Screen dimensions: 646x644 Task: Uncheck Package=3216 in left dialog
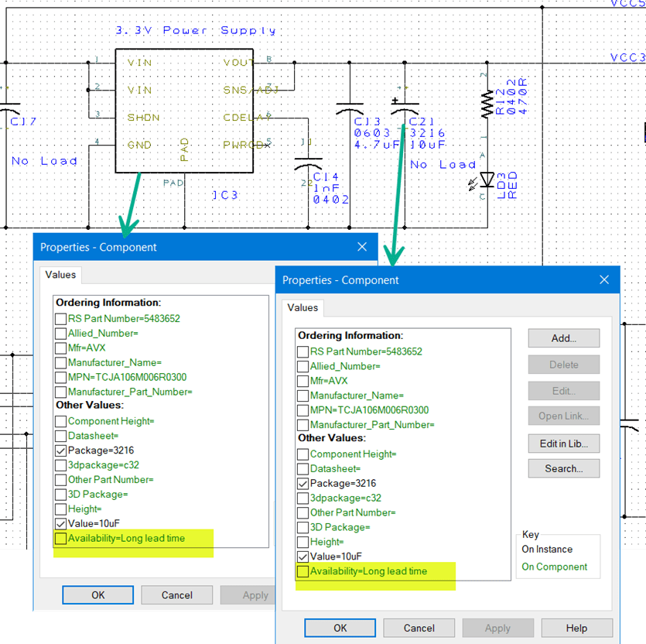pyautogui.click(x=60, y=450)
